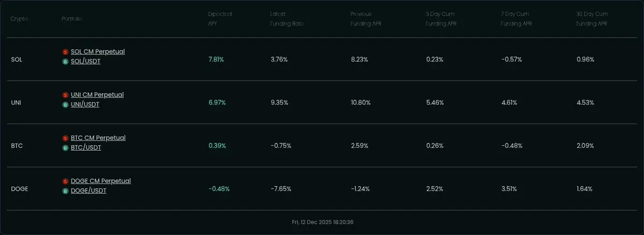644x235 pixels.
Task: Click the red S icon beside BTC CM Perpetual
Action: [65, 138]
